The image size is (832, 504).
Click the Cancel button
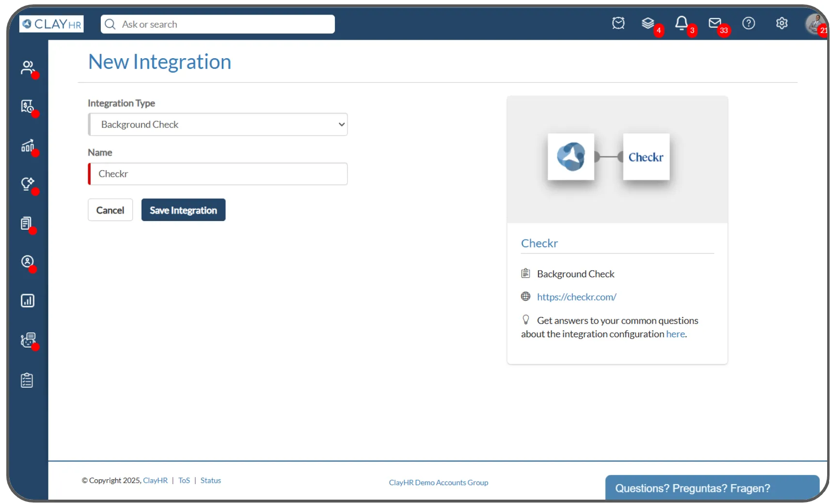pos(110,210)
